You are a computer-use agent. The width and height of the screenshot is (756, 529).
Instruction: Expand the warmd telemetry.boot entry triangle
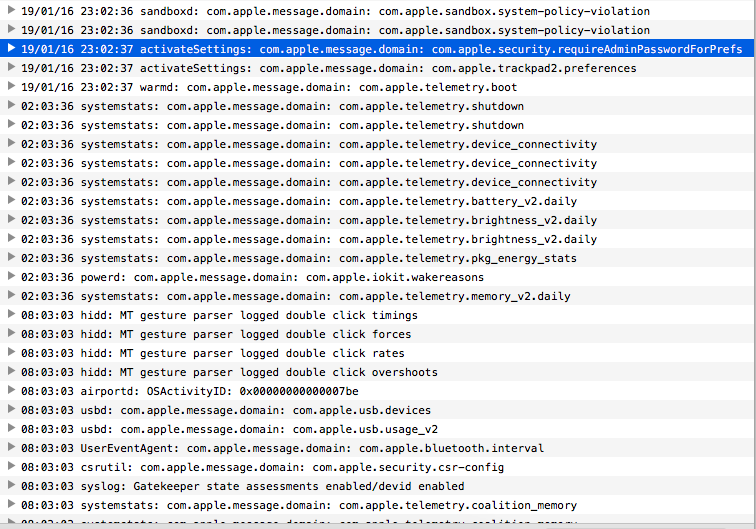12,86
